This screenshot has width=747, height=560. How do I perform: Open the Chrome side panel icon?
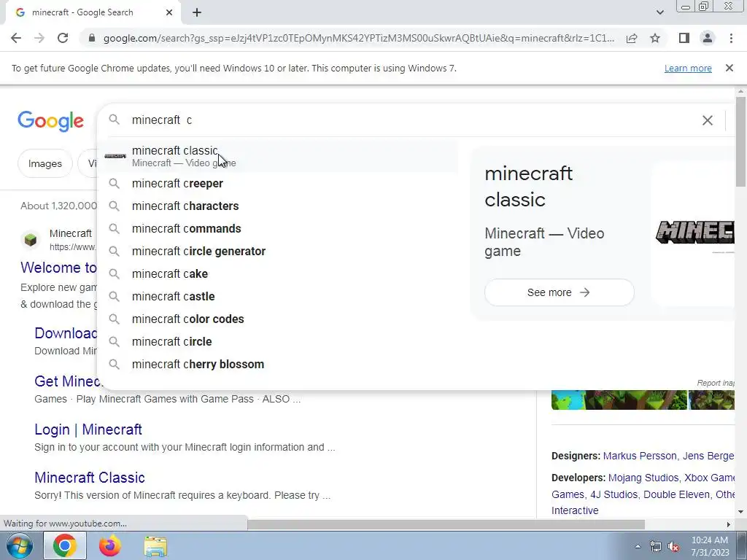(x=684, y=38)
